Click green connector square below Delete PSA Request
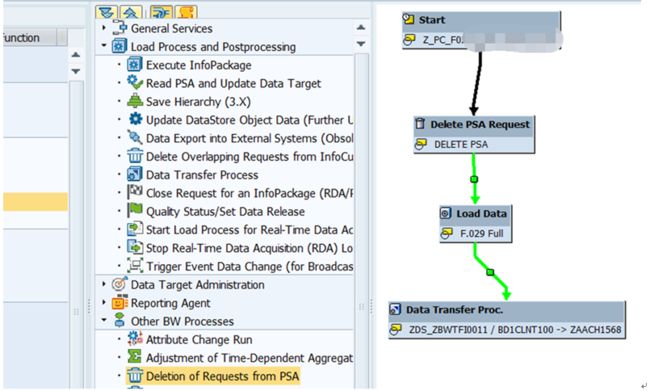The image size is (650, 391). pyautogui.click(x=474, y=179)
